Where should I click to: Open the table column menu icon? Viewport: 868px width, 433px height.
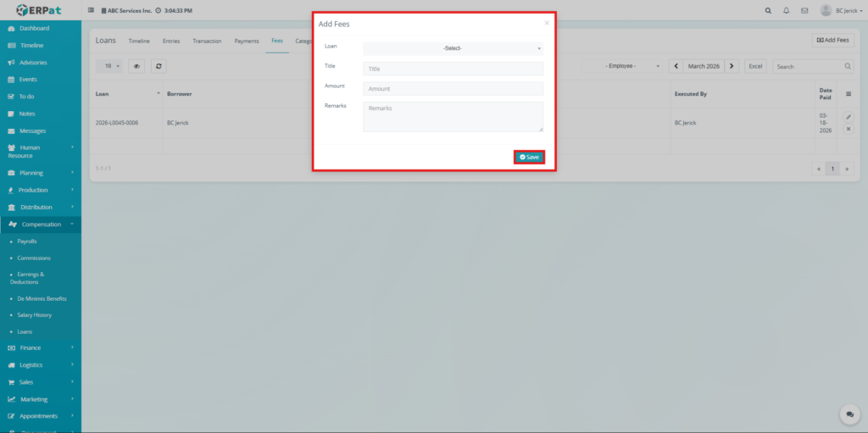[x=849, y=94]
